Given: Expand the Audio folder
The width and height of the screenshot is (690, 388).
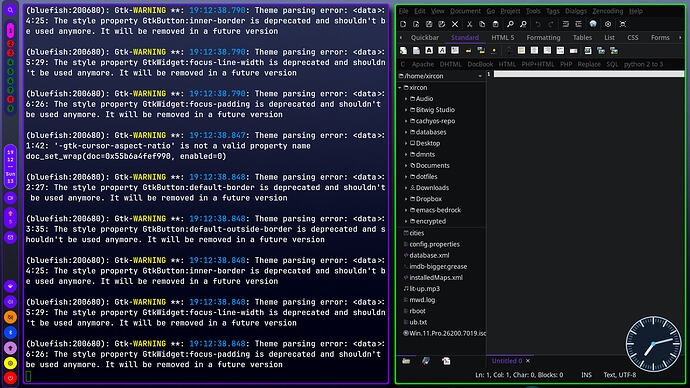Looking at the screenshot, I should (406, 99).
